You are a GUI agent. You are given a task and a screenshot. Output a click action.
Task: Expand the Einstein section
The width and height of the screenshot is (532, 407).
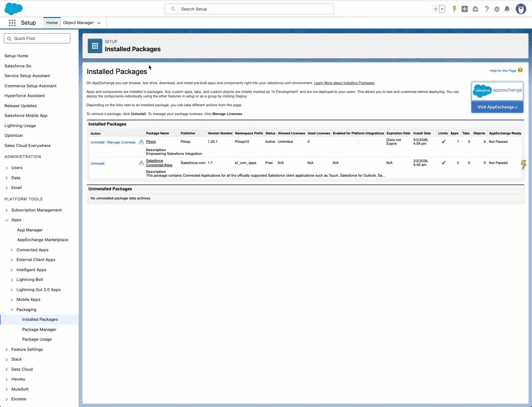coord(7,400)
